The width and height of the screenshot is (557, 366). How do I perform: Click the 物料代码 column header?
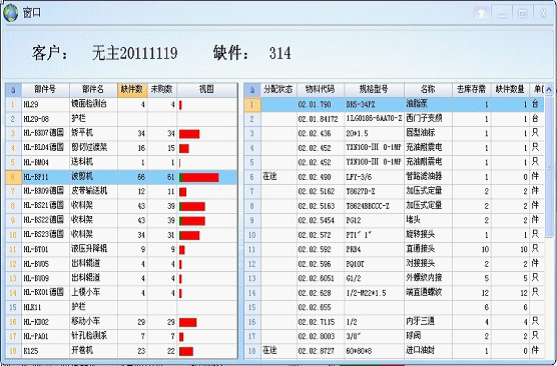320,90
